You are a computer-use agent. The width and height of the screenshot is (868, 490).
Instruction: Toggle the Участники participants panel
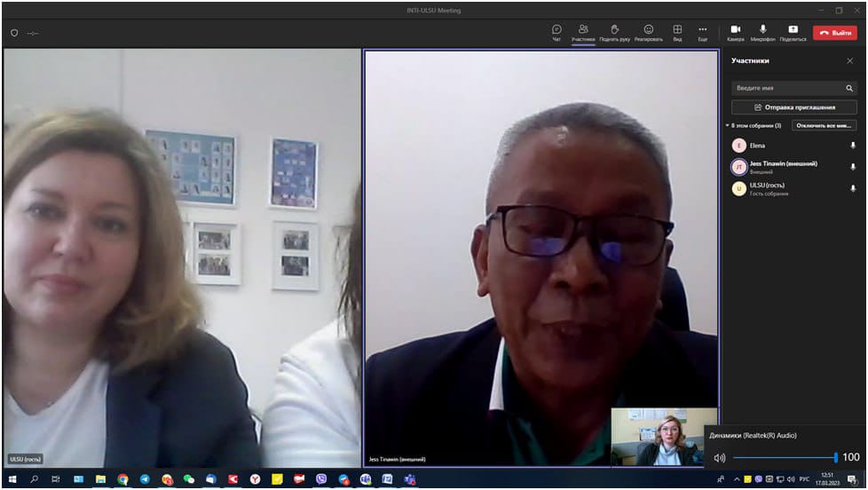coord(583,33)
